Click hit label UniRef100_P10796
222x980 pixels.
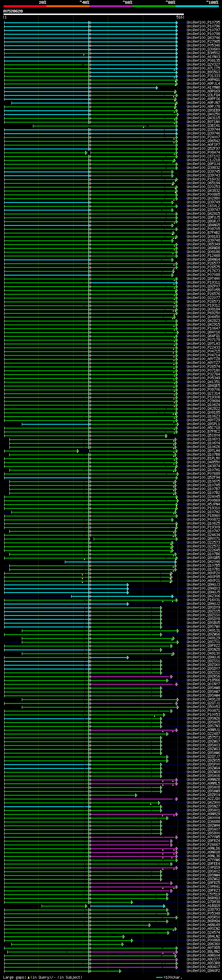pyautogui.click(x=203, y=26)
